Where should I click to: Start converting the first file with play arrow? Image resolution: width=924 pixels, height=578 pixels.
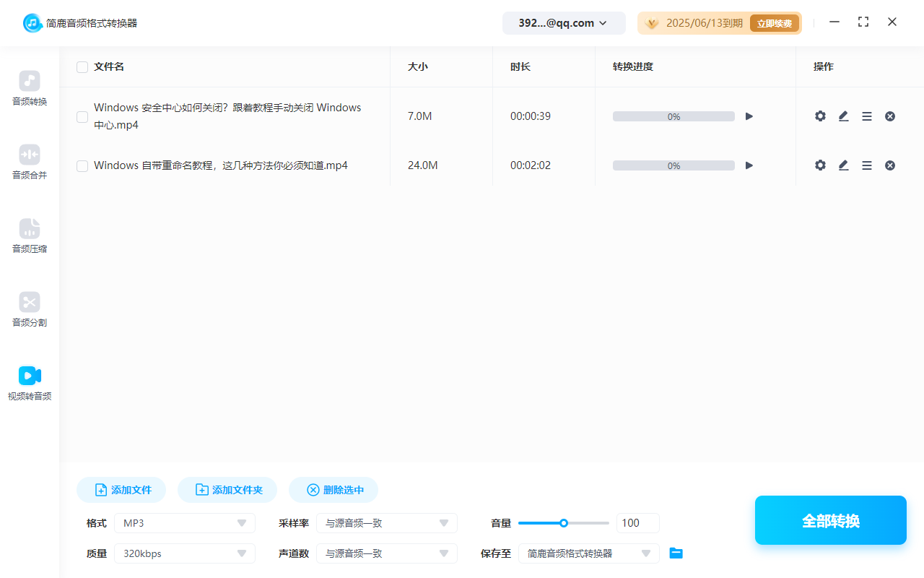749,116
